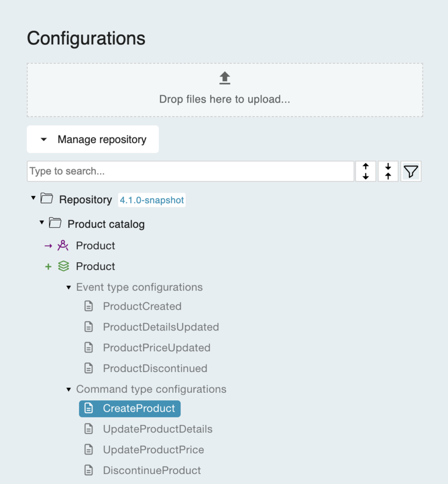Click the Type to search field
Image resolution: width=448 pixels, height=484 pixels.
tap(190, 171)
